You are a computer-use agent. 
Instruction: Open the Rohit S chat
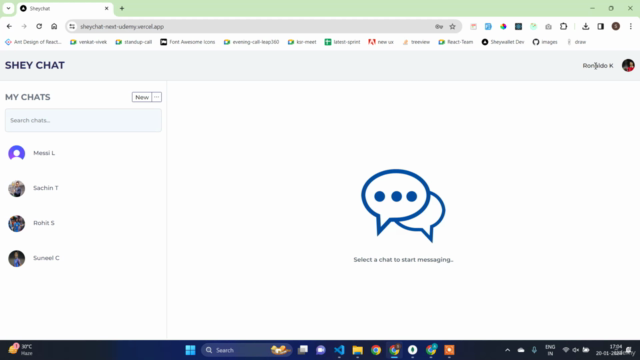(83, 223)
